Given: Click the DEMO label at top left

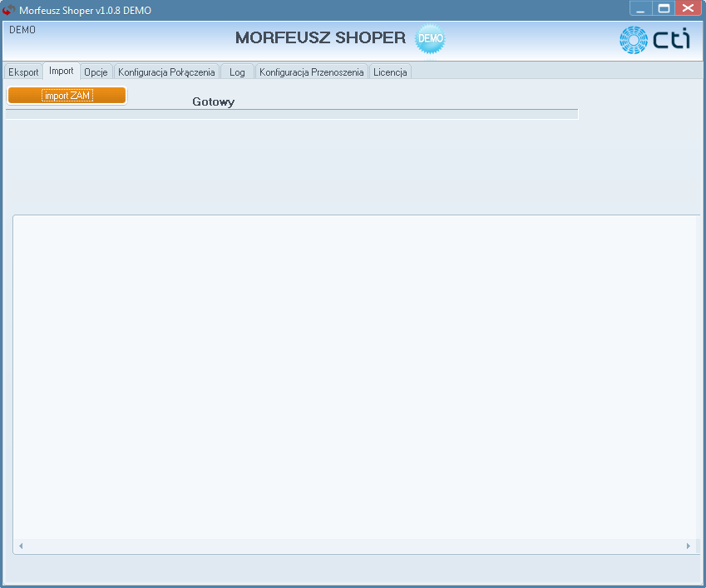Looking at the screenshot, I should 22,30.
